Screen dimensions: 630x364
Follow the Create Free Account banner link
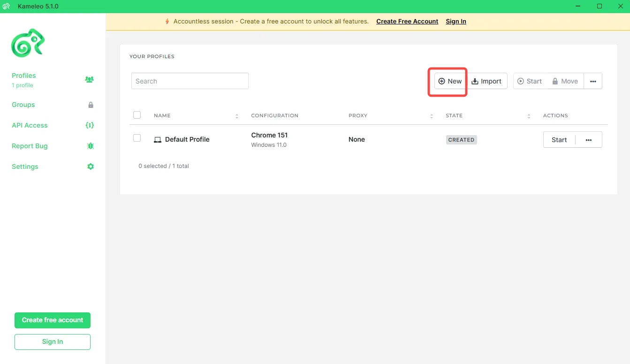click(407, 22)
